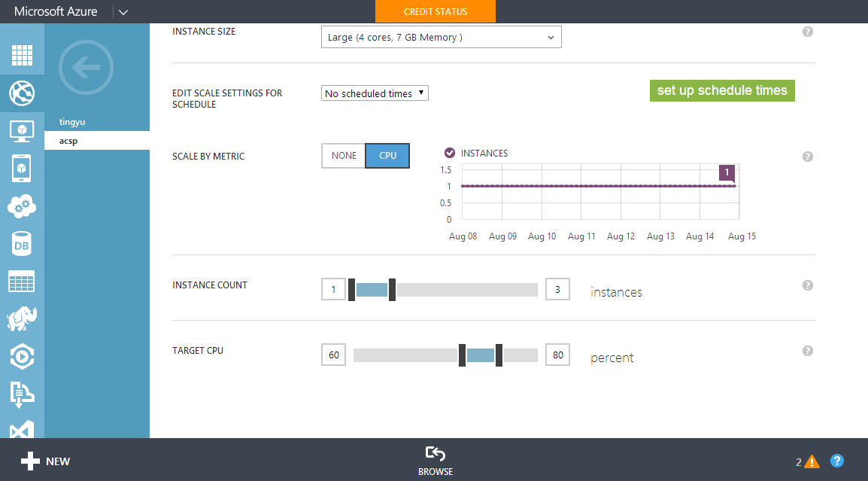Open the HDInsight elephant icon
This screenshot has height=481, width=868.
(x=22, y=318)
